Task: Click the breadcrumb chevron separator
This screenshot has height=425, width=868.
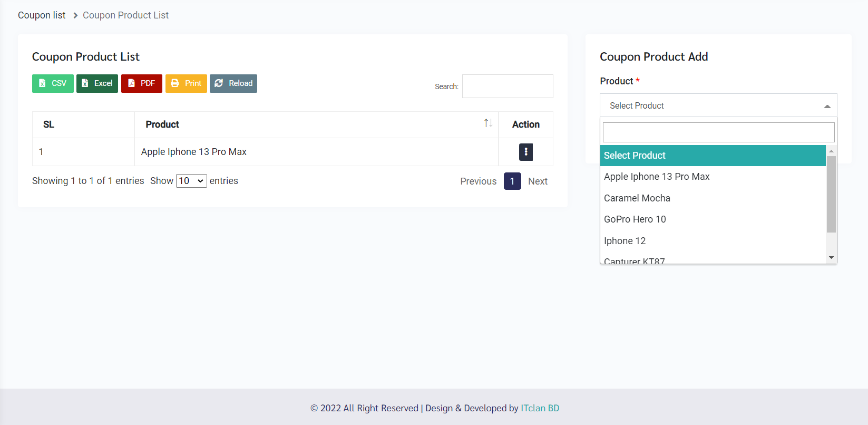Action: tap(75, 15)
